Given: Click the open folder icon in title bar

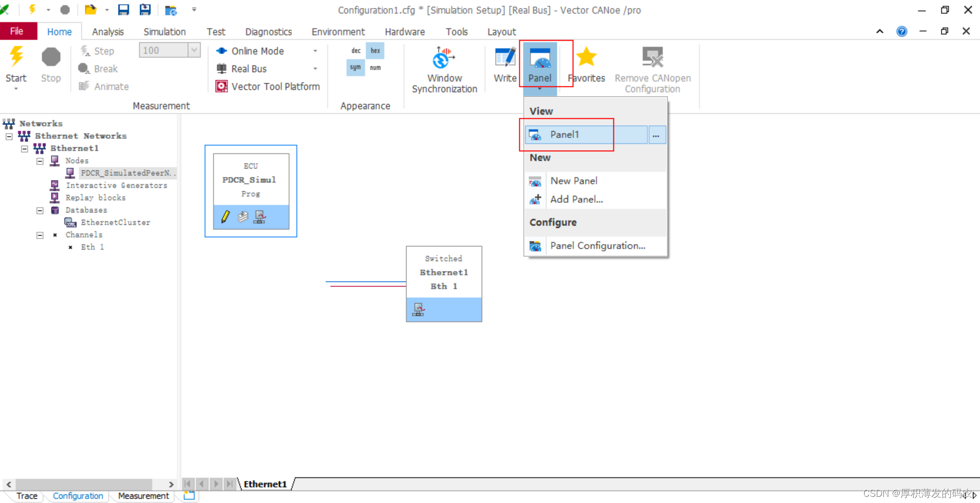Looking at the screenshot, I should 90,10.
